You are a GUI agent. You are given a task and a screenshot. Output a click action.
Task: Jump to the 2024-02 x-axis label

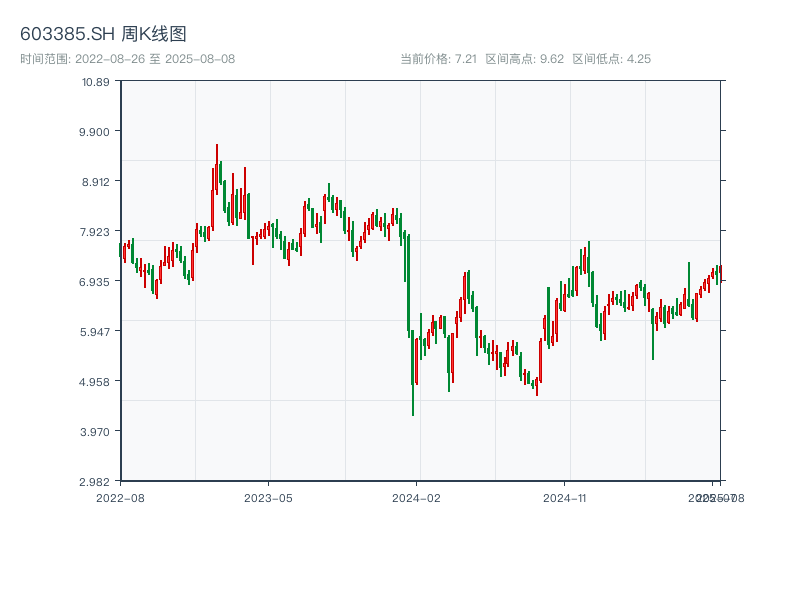(417, 497)
